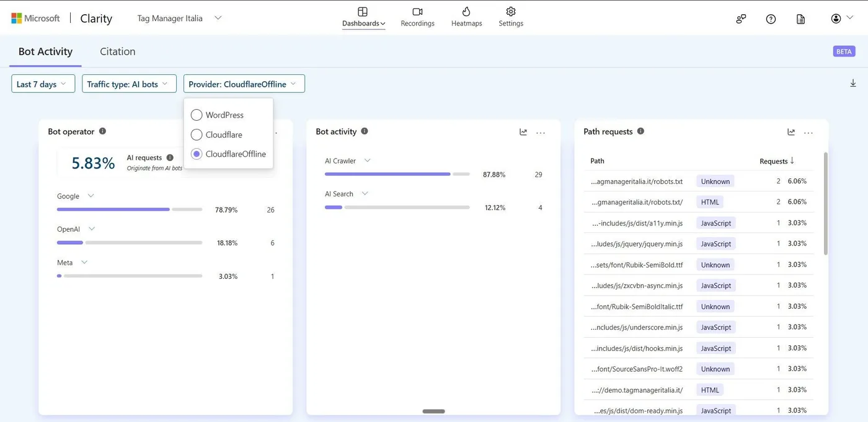
Task: Click the BETA badge
Action: point(844,51)
